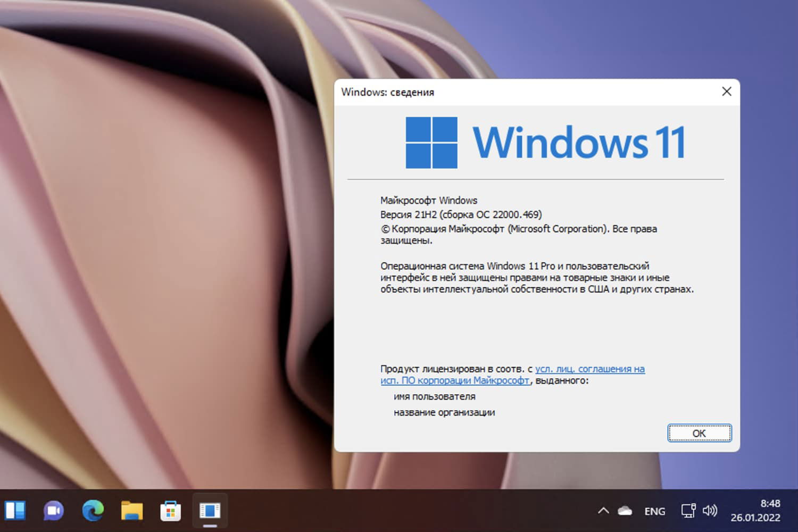The height and width of the screenshot is (532, 798).
Task: Close the Windows: сведения dialog
Action: [726, 92]
